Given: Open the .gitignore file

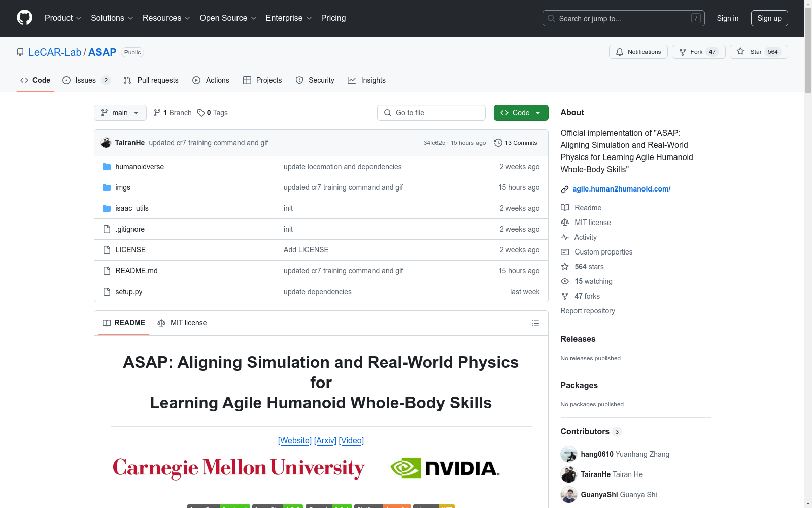Looking at the screenshot, I should click(x=129, y=229).
